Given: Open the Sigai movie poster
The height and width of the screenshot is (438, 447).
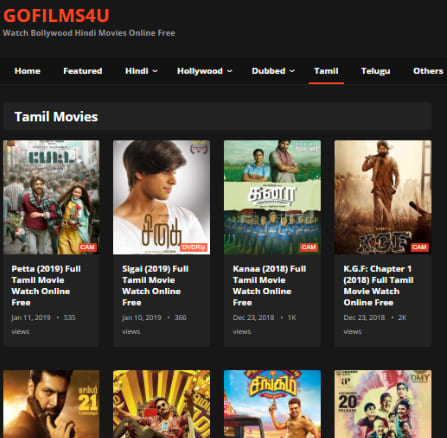Looking at the screenshot, I should [x=161, y=197].
